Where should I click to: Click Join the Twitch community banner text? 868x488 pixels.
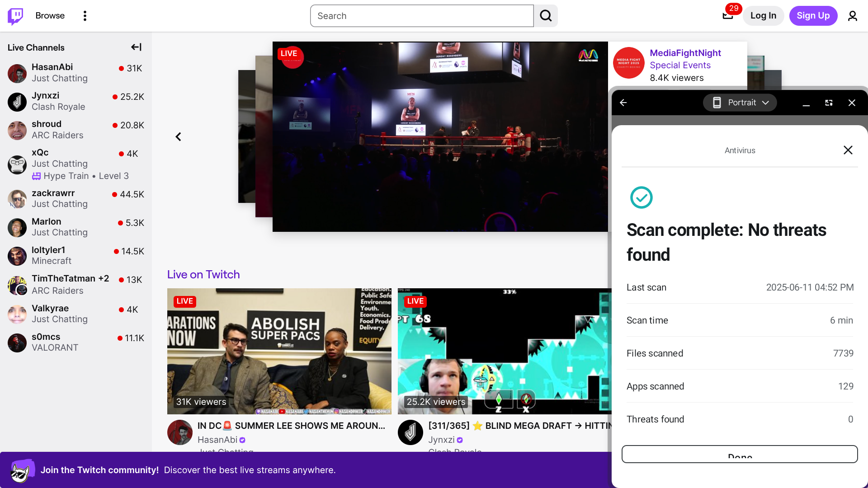click(99, 470)
